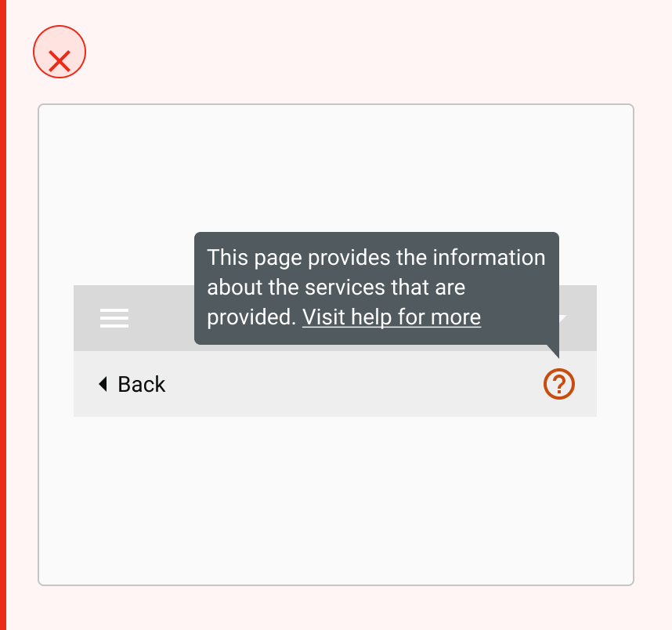
Task: Open the hamburger menu in the header
Action: tap(114, 318)
